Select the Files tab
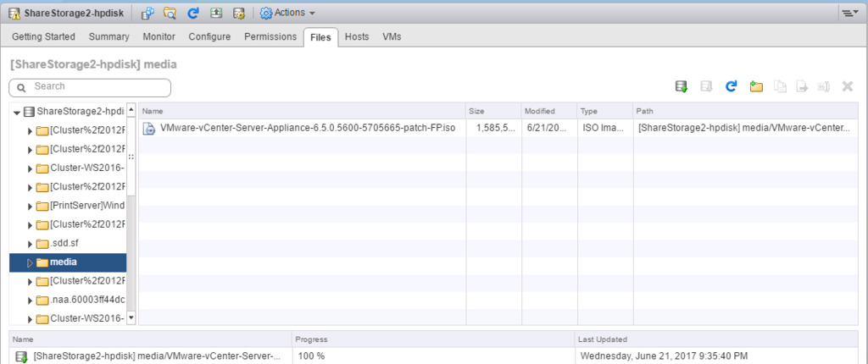The height and width of the screenshot is (364, 868). (320, 37)
